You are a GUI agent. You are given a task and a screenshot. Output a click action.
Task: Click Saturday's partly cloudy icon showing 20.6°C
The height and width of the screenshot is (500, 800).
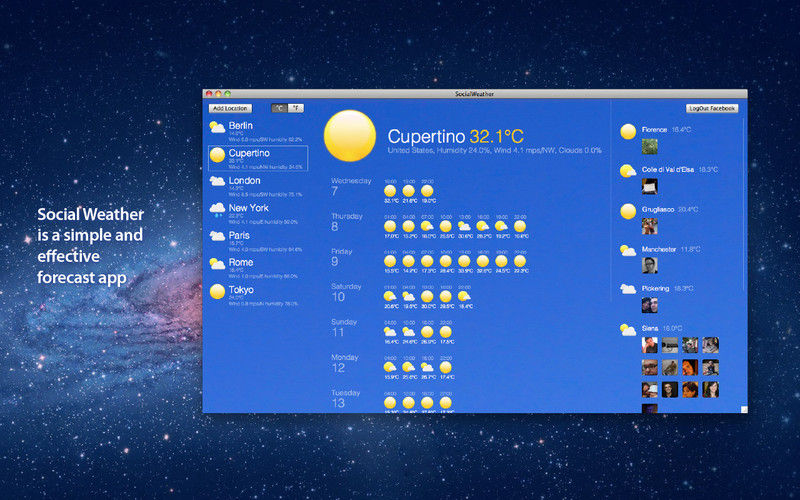pos(390,296)
